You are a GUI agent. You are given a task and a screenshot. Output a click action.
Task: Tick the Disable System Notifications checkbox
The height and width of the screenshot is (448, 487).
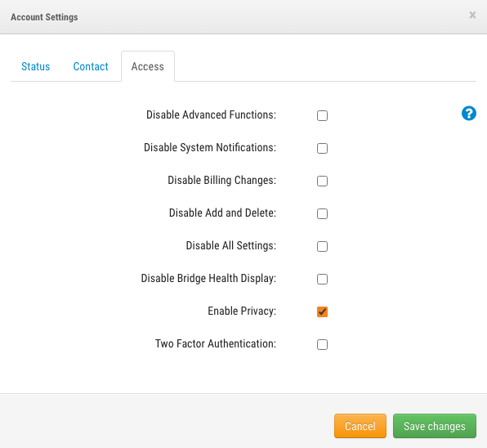coord(322,148)
